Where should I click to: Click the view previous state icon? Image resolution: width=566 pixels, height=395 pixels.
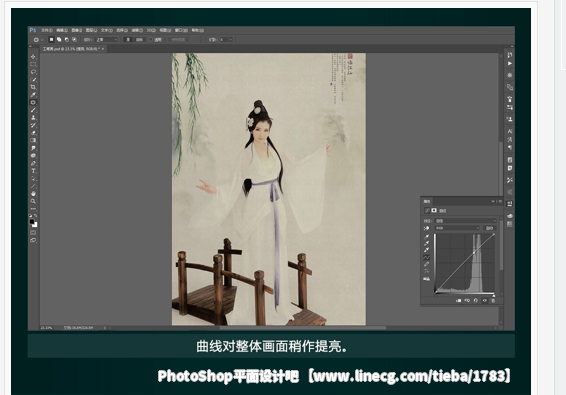click(x=467, y=300)
